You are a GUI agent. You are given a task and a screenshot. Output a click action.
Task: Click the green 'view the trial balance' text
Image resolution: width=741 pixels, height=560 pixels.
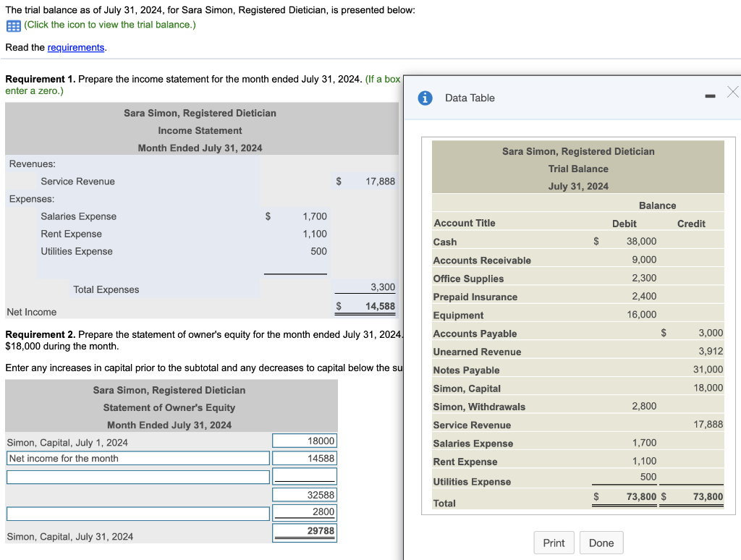click(x=109, y=25)
